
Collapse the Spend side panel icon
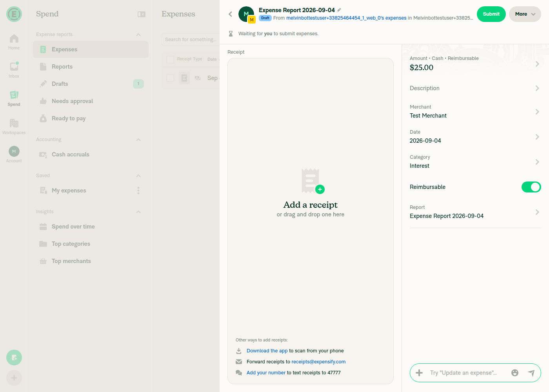coord(142,14)
